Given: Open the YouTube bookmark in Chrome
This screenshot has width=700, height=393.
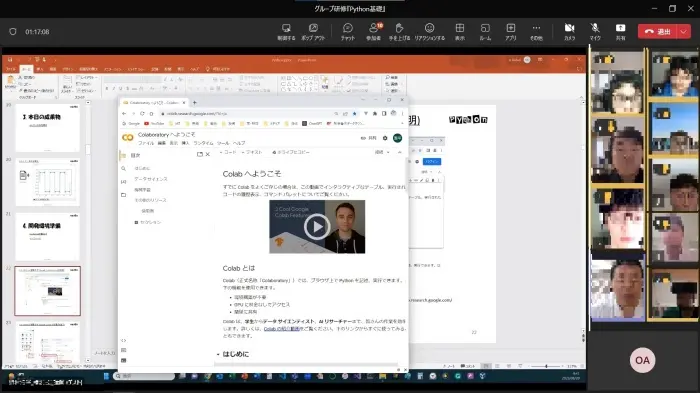Looking at the screenshot, I should click(x=154, y=123).
